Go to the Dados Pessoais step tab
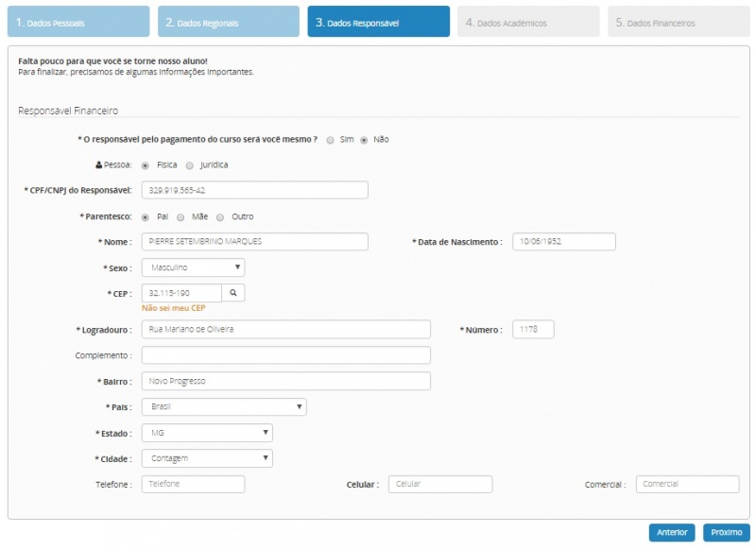This screenshot has width=756, height=550. tap(78, 22)
